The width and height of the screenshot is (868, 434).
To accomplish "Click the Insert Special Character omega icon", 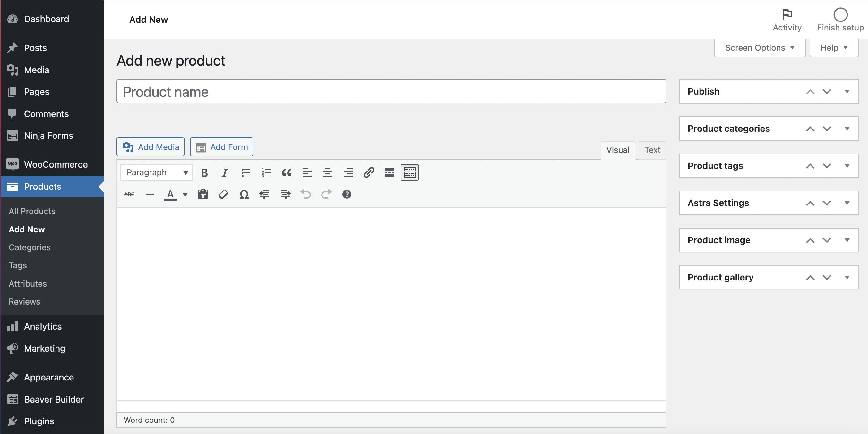I will 244,194.
